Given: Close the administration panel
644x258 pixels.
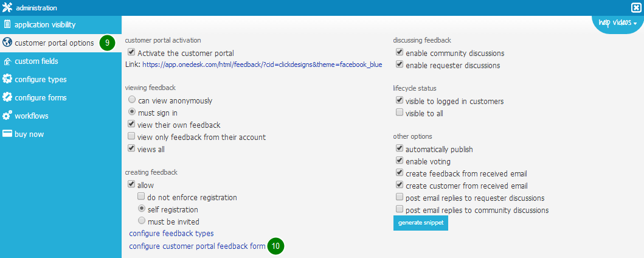Looking at the screenshot, I should (x=635, y=8).
